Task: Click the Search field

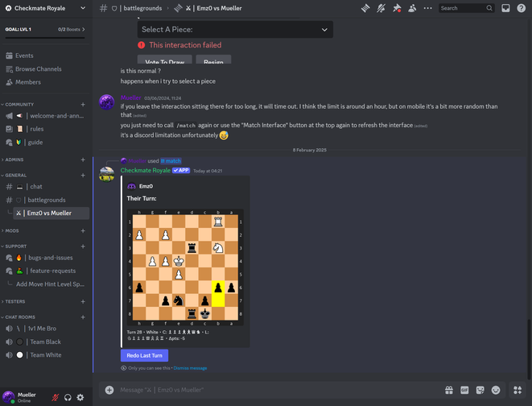Action: coord(466,8)
